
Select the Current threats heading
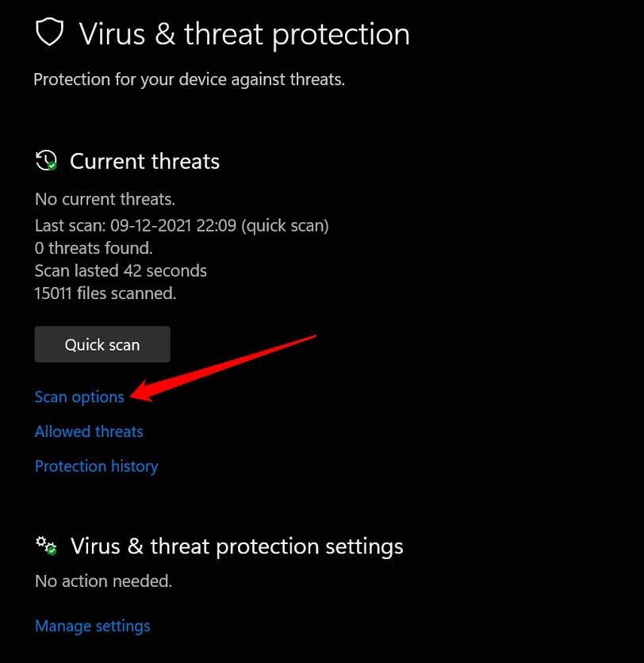pyautogui.click(x=144, y=161)
